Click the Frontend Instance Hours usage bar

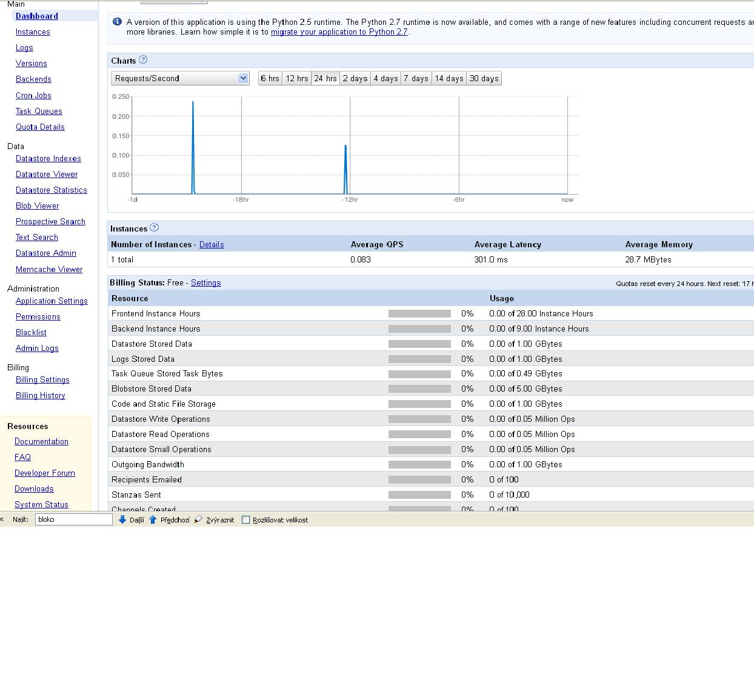pos(419,313)
